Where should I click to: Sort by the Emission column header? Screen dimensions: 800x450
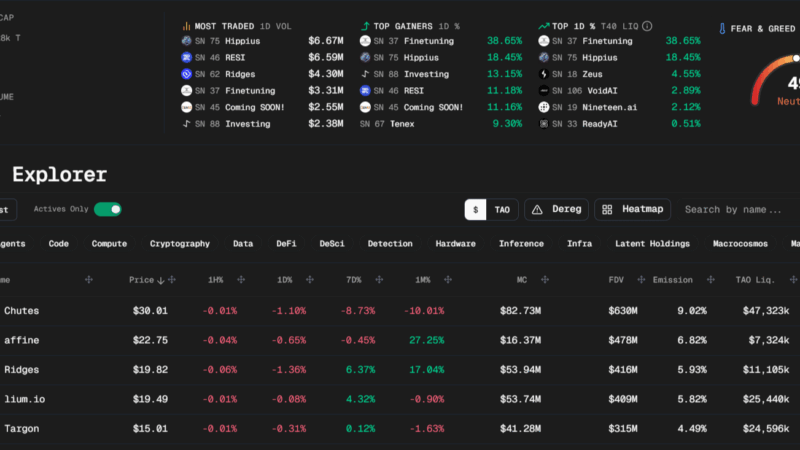672,280
